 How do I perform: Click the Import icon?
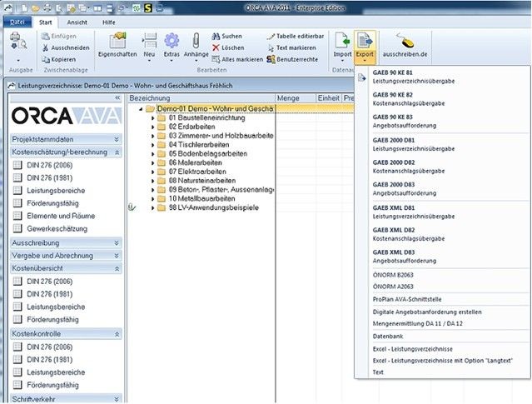[x=342, y=43]
